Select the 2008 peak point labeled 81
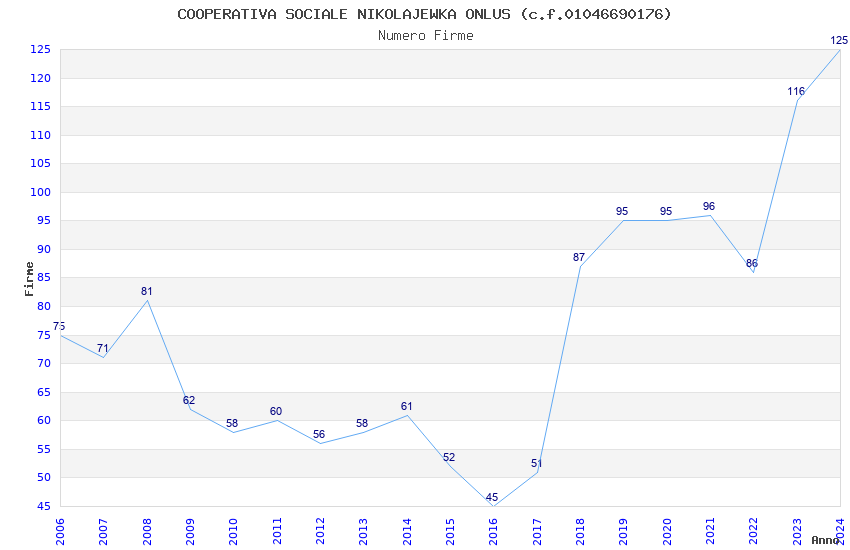850x550 pixels. (x=147, y=300)
